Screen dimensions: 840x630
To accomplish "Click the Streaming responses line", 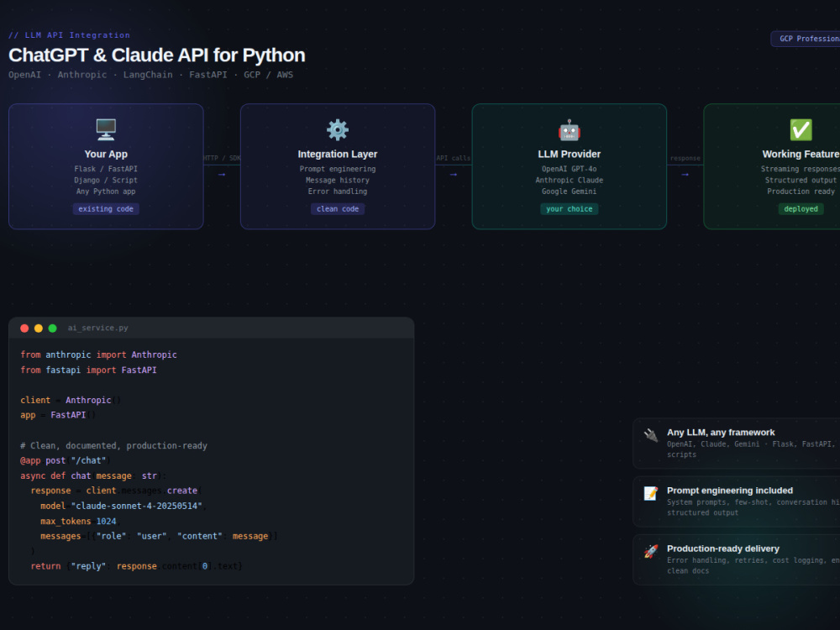I will point(801,169).
